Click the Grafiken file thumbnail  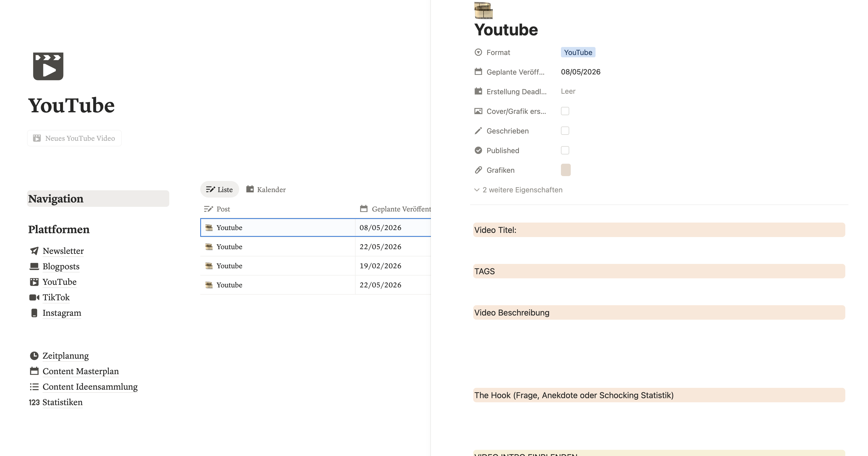[566, 170]
